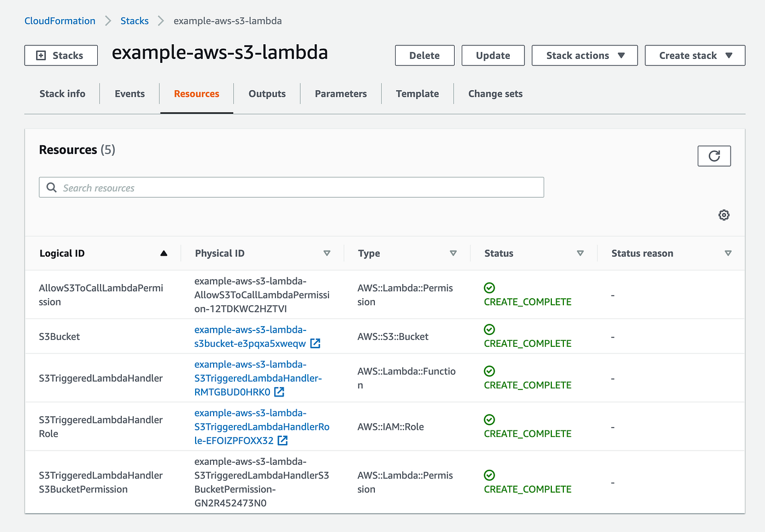
Task: Sort by Physical ID column arrow
Action: (x=327, y=253)
